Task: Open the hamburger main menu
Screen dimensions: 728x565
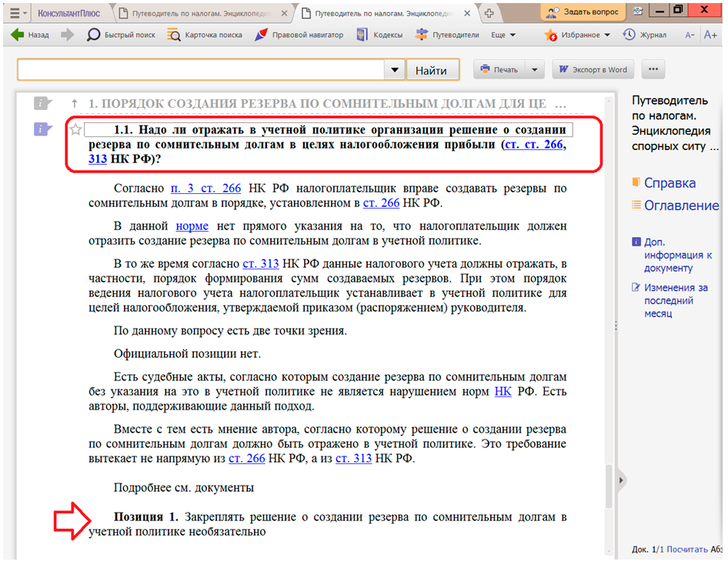Action: (18, 13)
